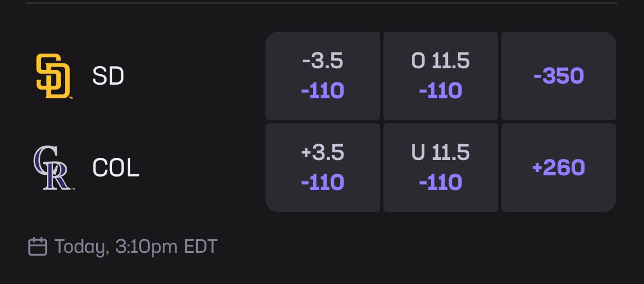Click the U 11.5 total label

pos(441,153)
